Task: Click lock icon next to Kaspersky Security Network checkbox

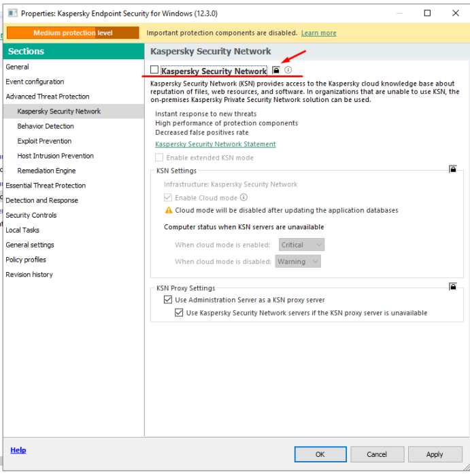Action: pyautogui.click(x=275, y=70)
